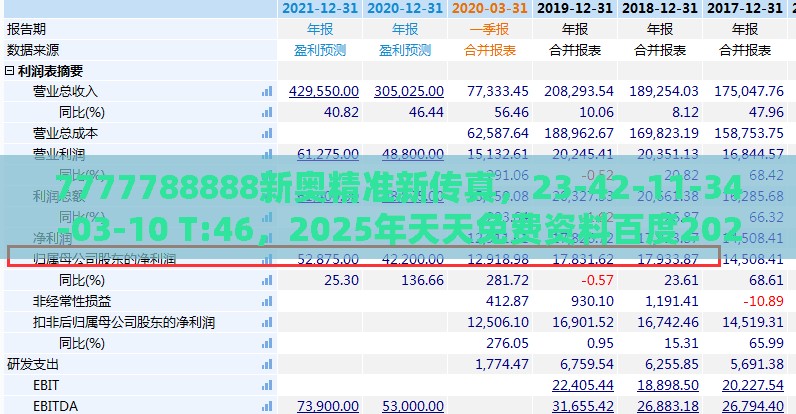Open the 18,898.50 EBIT link
796x414 pixels.
668,386
